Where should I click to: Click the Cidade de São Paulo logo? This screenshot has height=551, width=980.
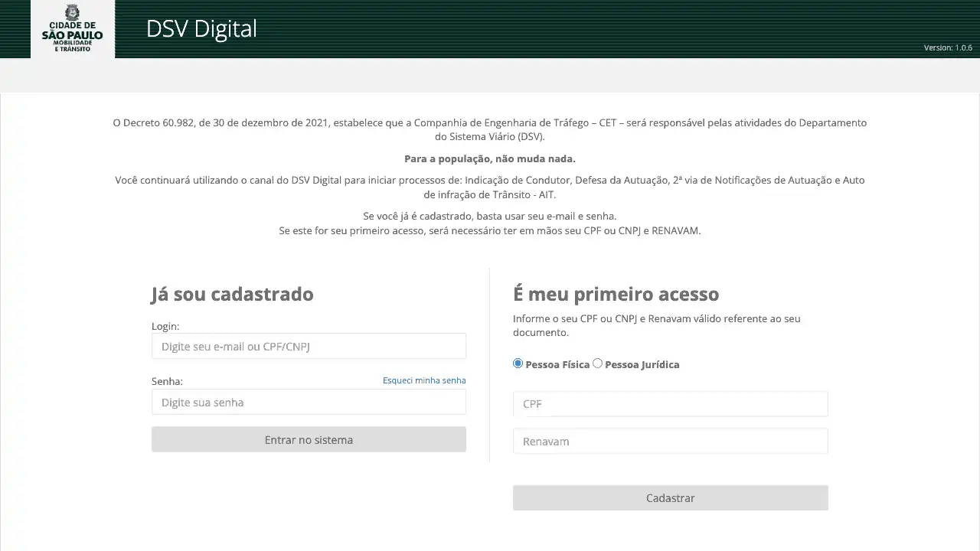(x=73, y=29)
